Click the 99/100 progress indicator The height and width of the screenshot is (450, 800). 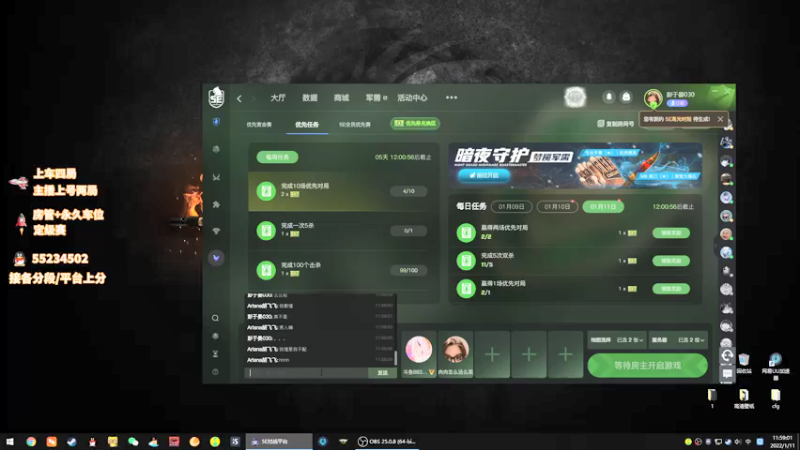tap(408, 270)
